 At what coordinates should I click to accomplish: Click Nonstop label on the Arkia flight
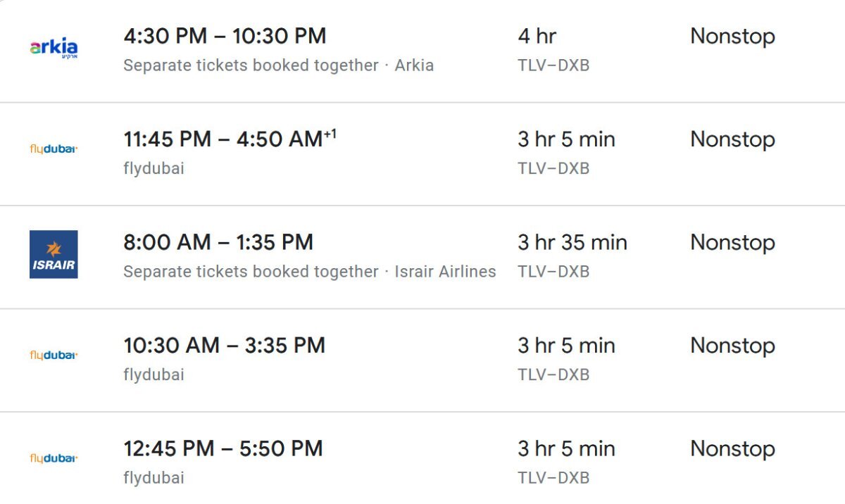[732, 36]
